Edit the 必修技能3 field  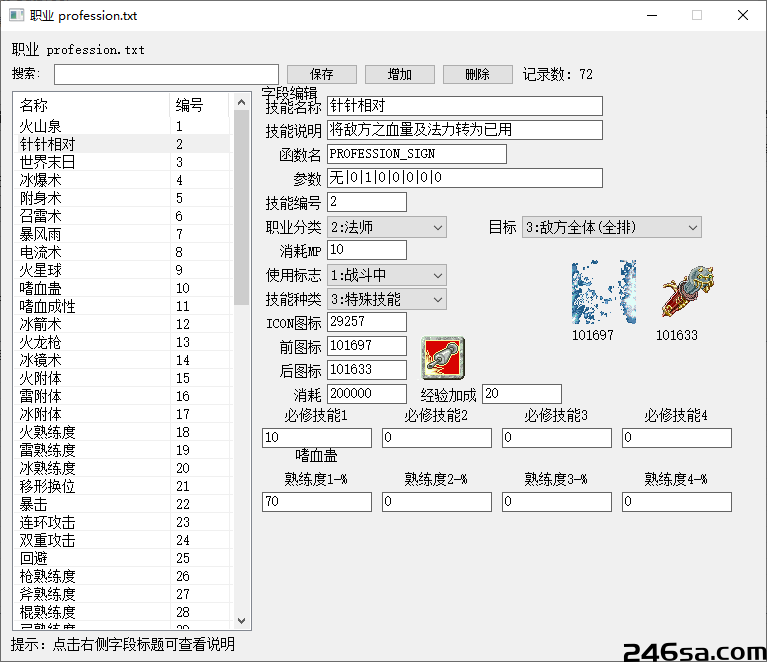(x=557, y=438)
